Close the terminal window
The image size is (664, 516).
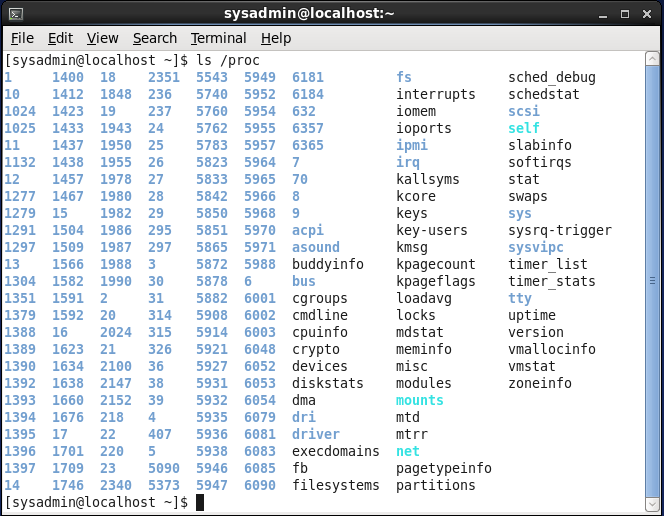647,14
